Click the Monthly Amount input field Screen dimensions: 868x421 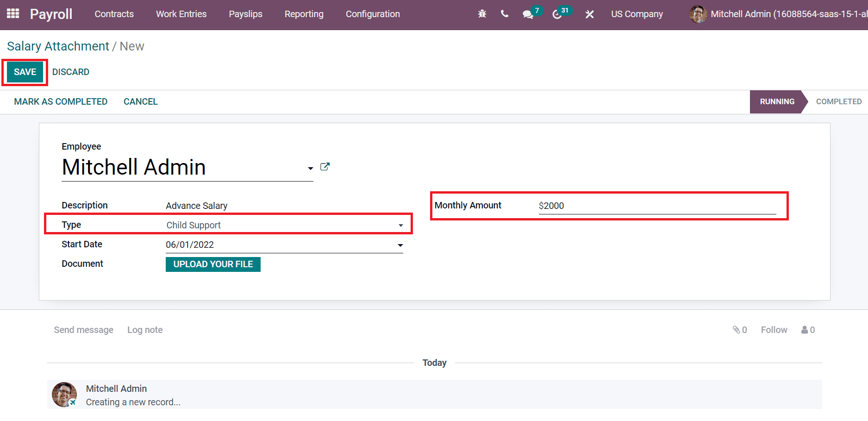click(x=657, y=206)
